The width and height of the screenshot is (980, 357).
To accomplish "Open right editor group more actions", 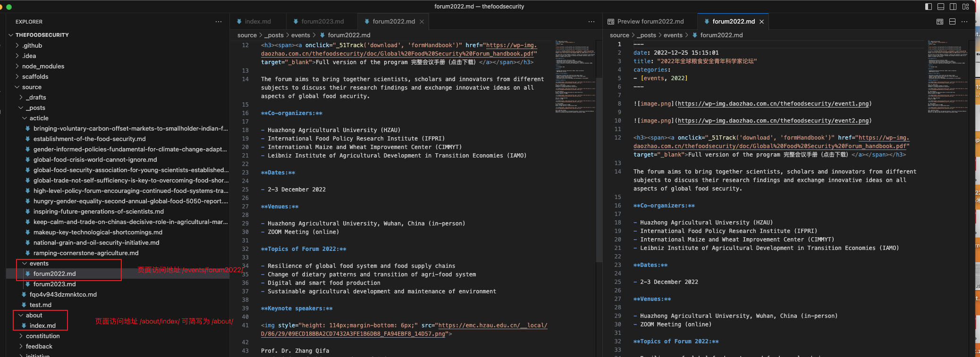I will pos(964,22).
